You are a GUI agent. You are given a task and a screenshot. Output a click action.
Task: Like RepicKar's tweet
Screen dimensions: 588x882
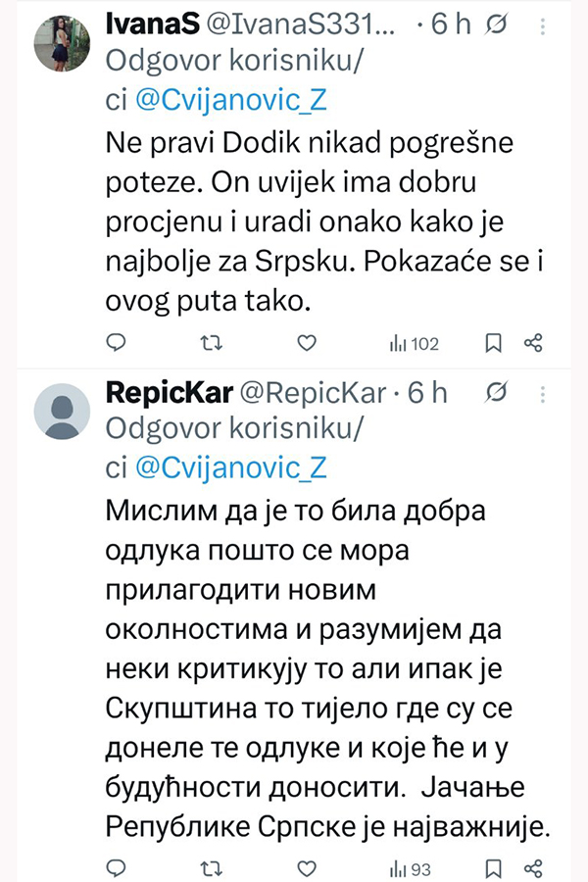click(x=306, y=868)
